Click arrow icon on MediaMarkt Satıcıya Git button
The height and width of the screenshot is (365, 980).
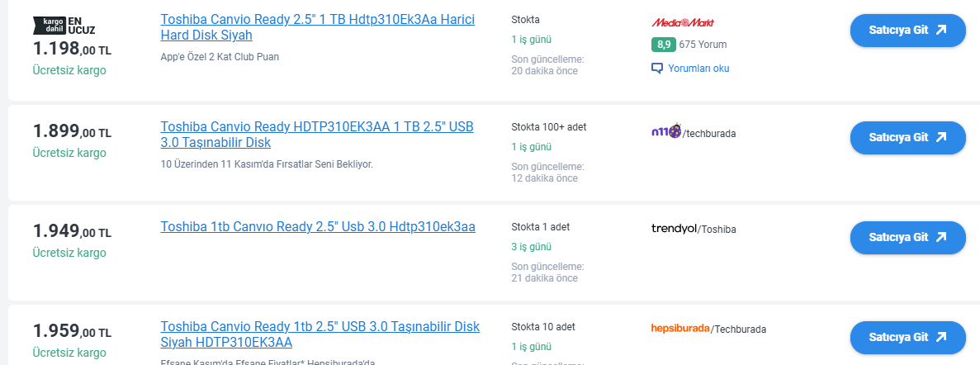(940, 30)
